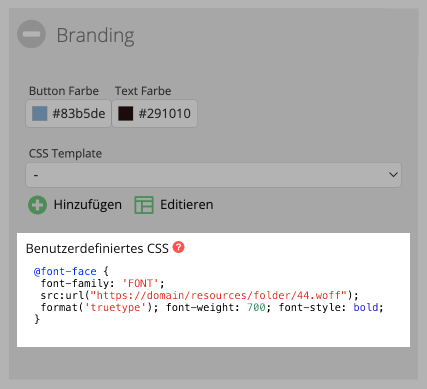Click the font-style bold value
Viewport: 427px width, 389px height.
tap(366, 307)
